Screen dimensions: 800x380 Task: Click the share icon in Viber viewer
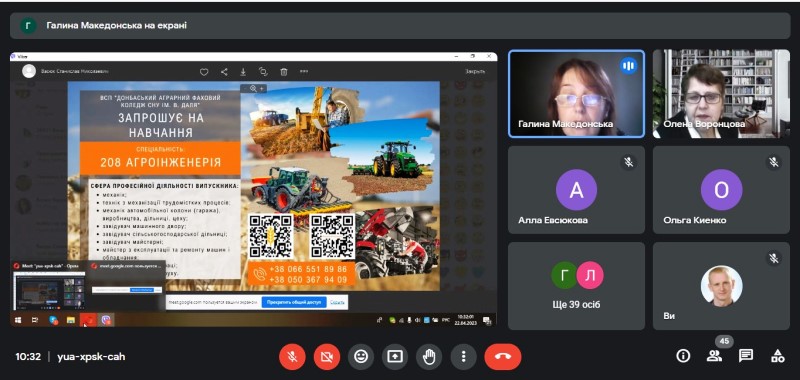point(224,72)
